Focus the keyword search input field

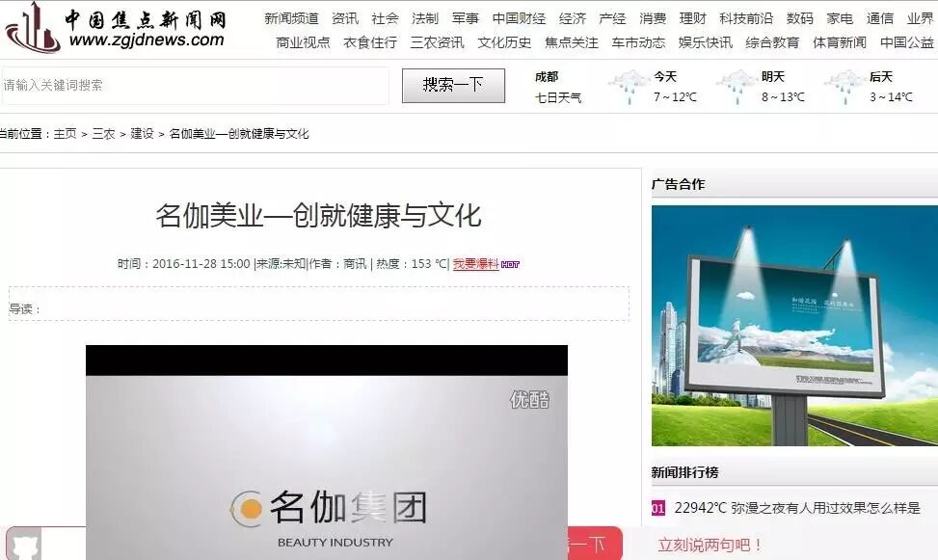(195, 86)
